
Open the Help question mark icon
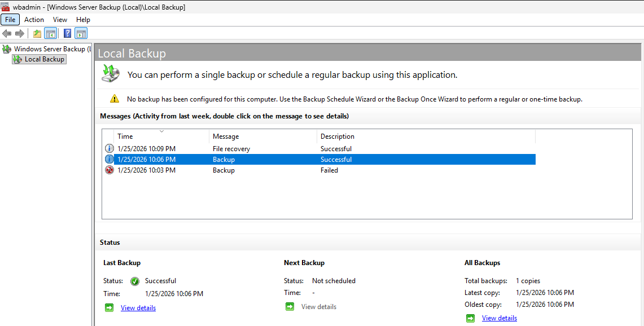pyautogui.click(x=67, y=33)
